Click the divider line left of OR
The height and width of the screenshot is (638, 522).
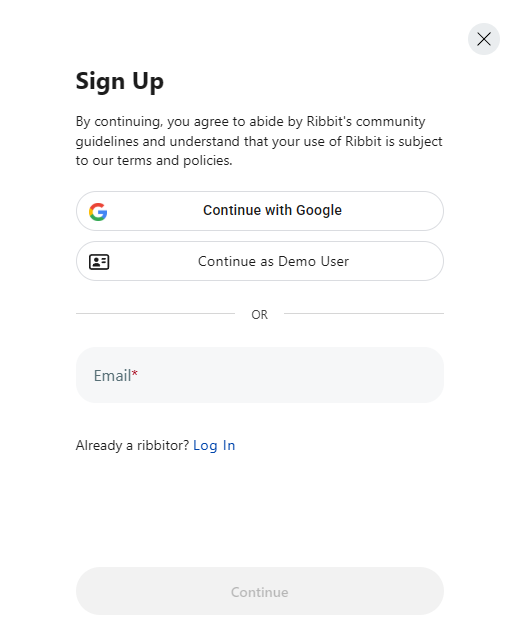coord(155,313)
